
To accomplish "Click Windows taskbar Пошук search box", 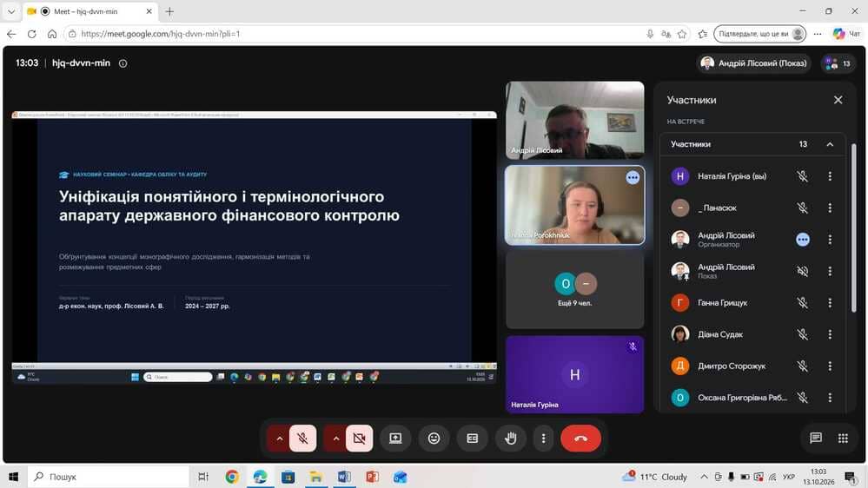I will click(108, 477).
